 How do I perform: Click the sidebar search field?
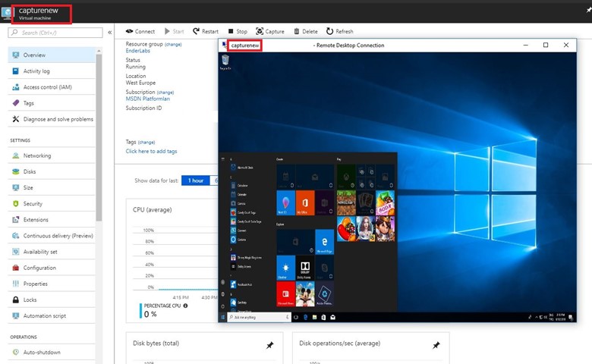coord(55,33)
